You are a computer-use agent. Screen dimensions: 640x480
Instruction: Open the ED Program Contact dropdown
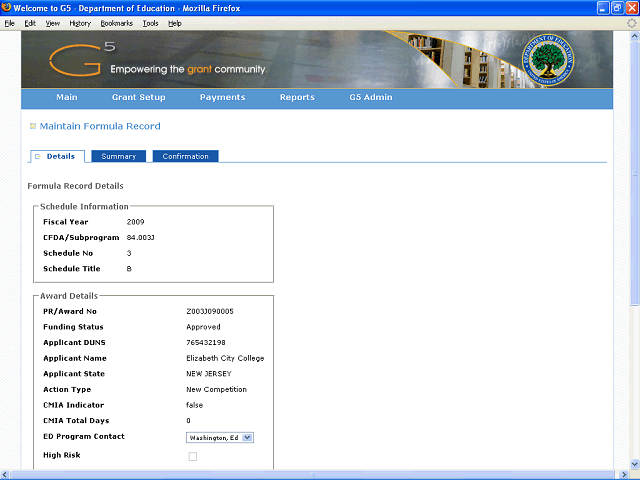coord(221,437)
